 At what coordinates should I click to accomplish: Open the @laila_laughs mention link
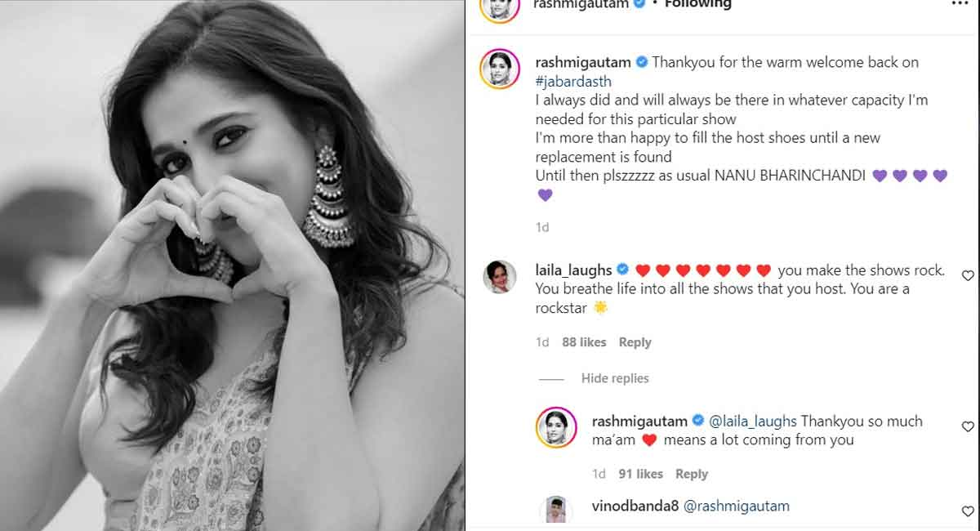(x=752, y=421)
